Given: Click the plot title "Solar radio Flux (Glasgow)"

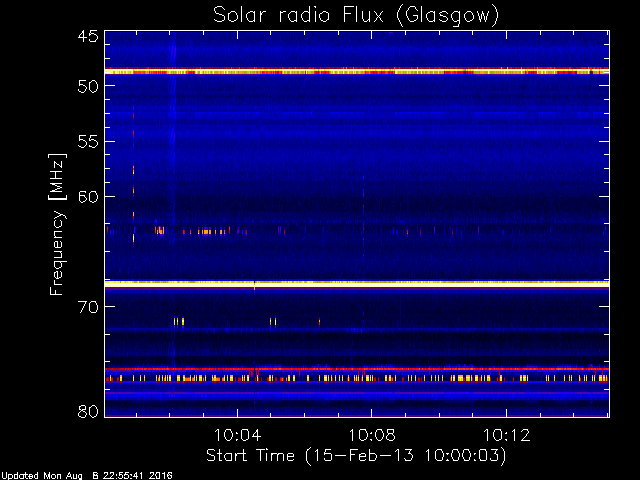Looking at the screenshot, I should click(356, 16).
